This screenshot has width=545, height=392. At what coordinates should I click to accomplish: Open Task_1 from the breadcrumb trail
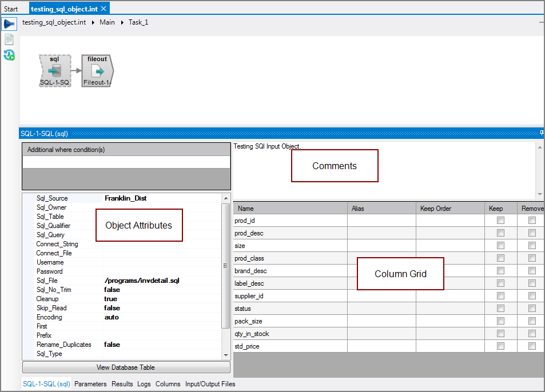(x=137, y=23)
